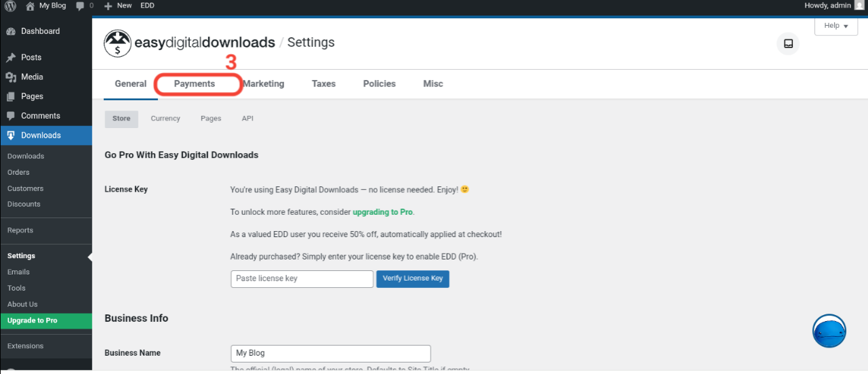The width and height of the screenshot is (868, 374).
Task: Open Reports submenu item
Action: coord(20,230)
